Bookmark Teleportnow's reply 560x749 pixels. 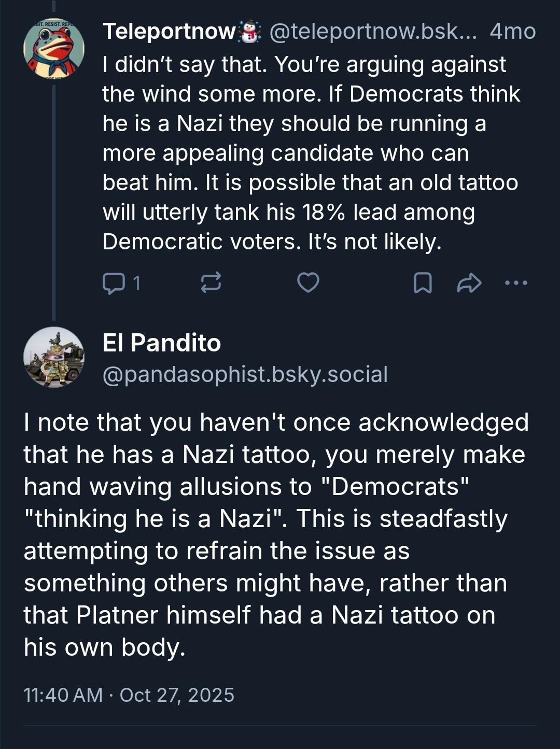pos(423,283)
